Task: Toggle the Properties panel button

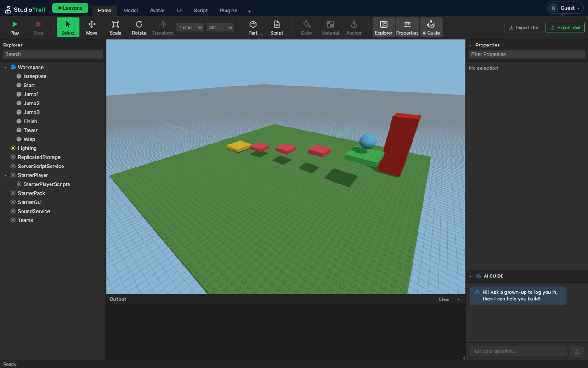Action: point(407,28)
